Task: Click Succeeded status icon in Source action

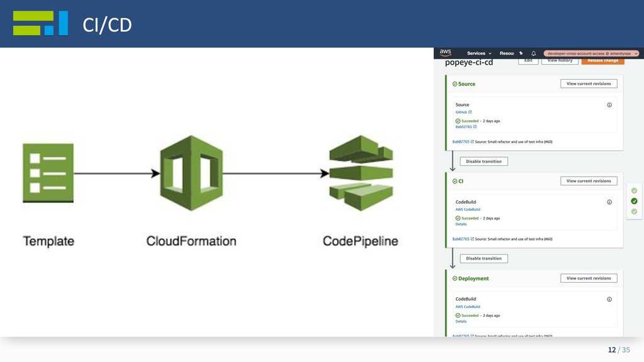Action: [x=458, y=121]
